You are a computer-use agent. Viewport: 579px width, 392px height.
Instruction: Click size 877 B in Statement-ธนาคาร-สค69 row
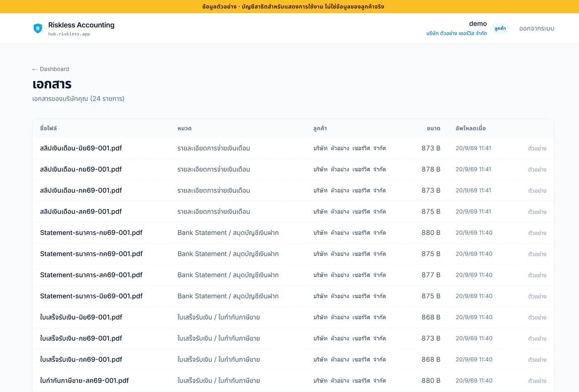pos(431,275)
